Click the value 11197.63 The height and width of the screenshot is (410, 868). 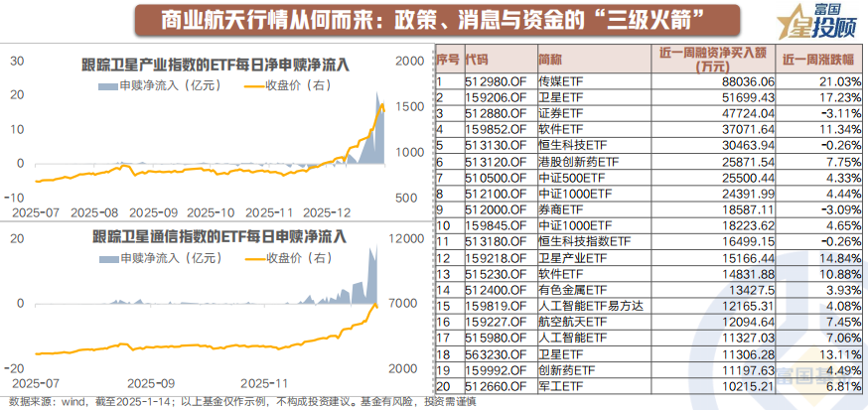pos(748,369)
